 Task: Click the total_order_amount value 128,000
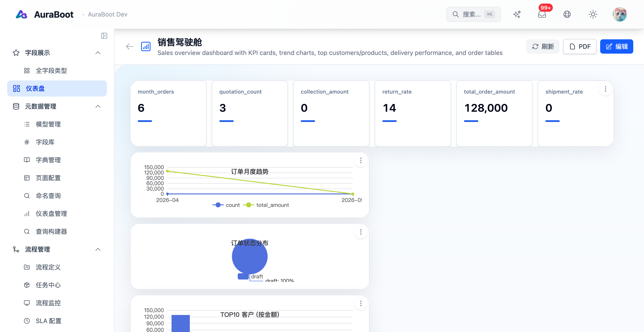(x=486, y=108)
